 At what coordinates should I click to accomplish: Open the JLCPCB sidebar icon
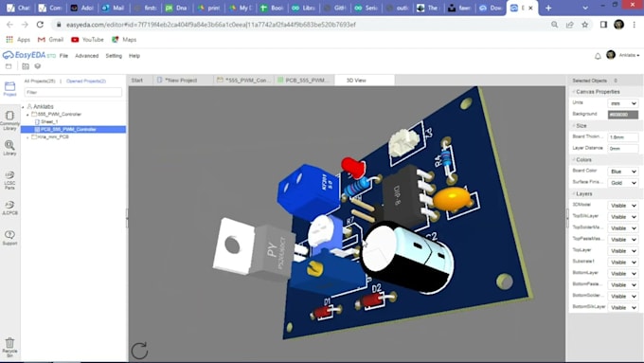coord(9,208)
